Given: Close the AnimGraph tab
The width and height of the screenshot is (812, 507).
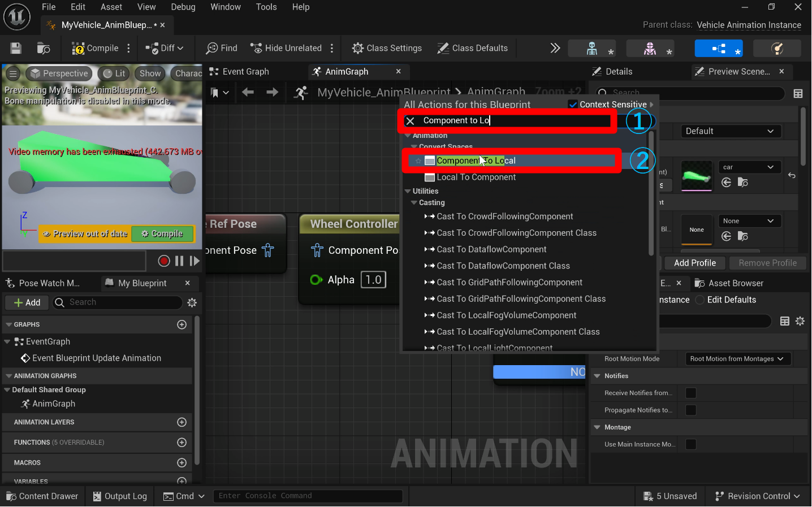Looking at the screenshot, I should tap(399, 71).
